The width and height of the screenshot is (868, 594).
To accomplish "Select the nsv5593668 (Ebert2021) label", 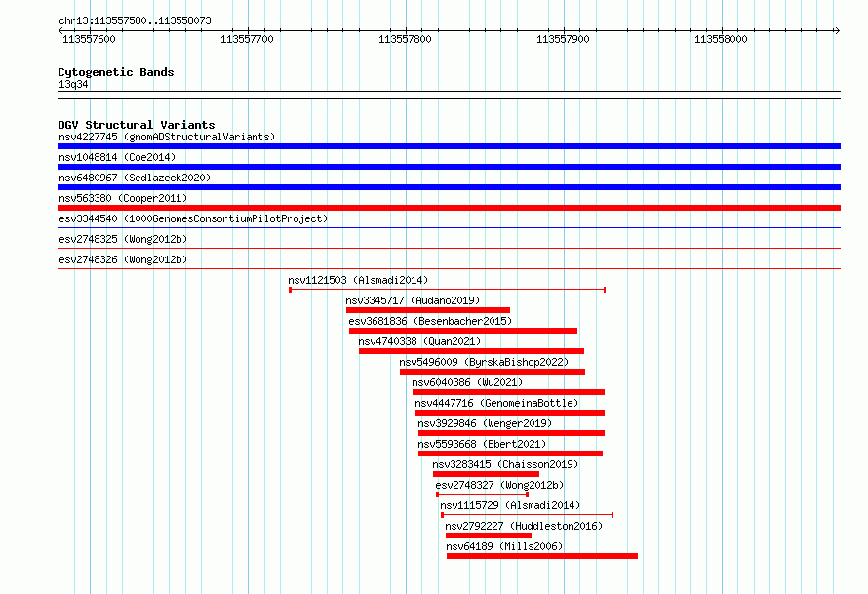I will [482, 444].
